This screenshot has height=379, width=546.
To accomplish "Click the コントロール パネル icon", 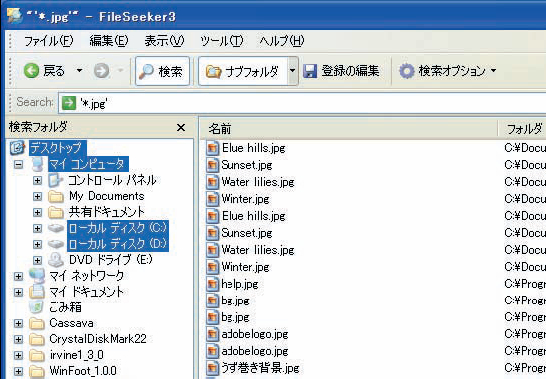I will point(56,180).
